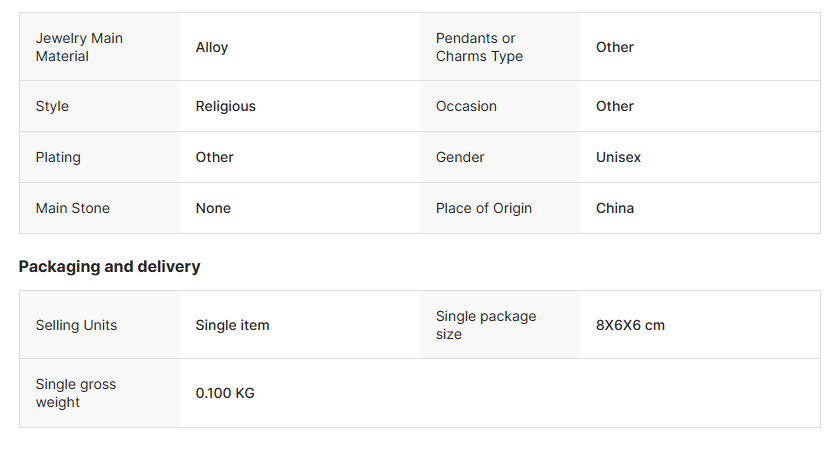Click the Gender attribute label

click(x=460, y=157)
